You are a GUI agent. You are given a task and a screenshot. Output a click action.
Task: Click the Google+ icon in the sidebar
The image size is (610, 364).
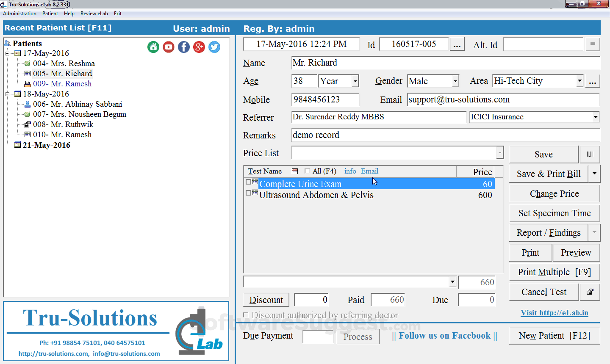[x=199, y=47]
